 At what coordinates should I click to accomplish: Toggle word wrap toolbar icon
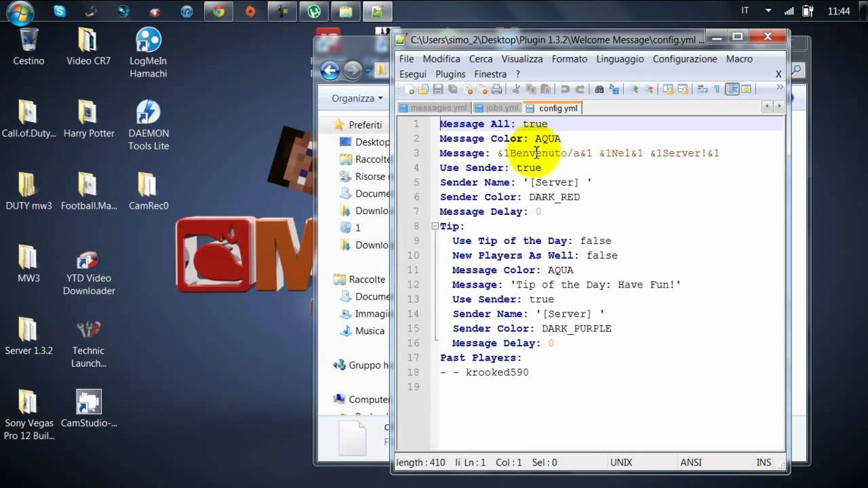point(703,89)
